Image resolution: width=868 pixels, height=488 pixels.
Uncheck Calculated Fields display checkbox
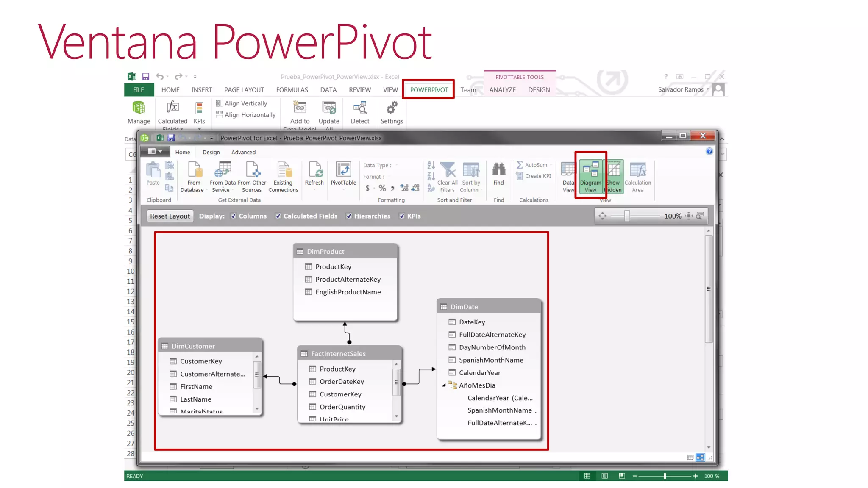(x=278, y=216)
